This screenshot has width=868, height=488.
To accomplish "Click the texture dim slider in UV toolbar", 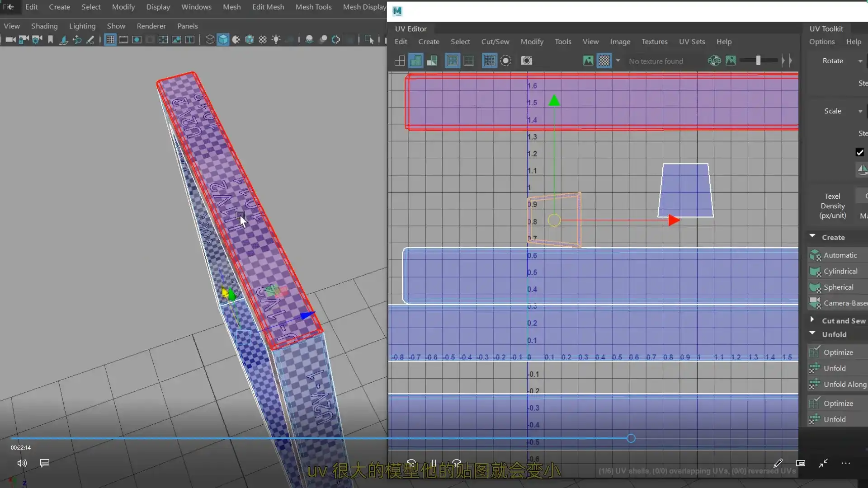I will point(758,61).
